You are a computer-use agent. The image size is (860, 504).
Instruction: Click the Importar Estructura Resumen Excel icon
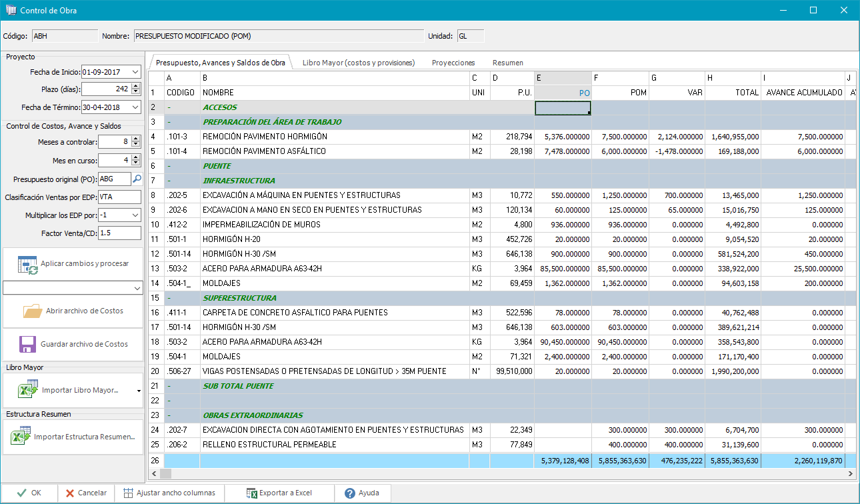coord(20,437)
